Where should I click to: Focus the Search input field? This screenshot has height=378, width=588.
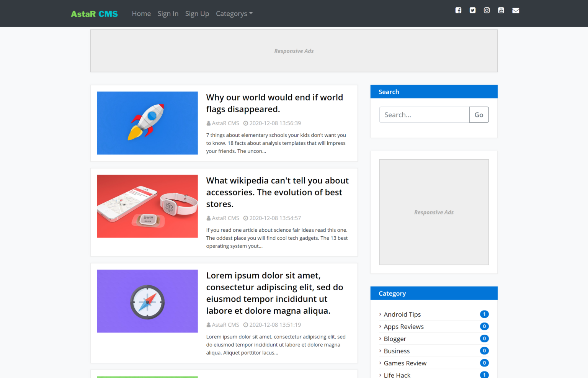424,115
